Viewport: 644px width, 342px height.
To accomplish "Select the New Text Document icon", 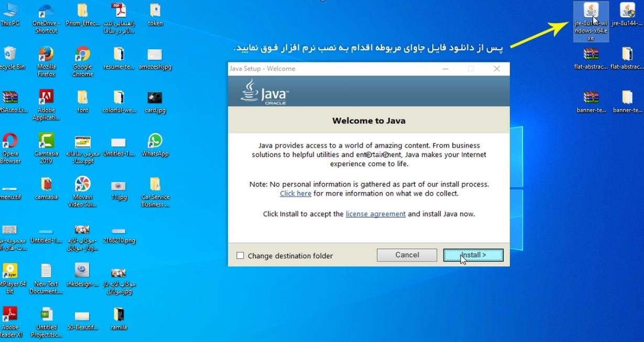I will pos(46,279).
